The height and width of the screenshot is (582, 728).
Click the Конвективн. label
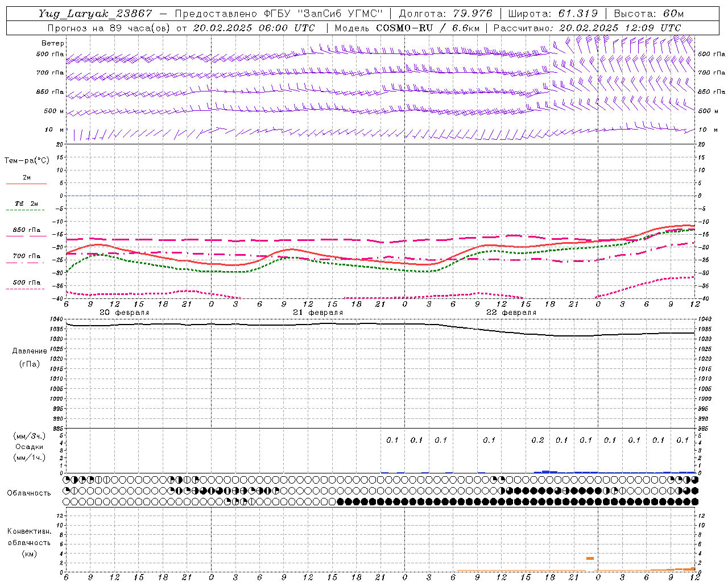click(29, 531)
